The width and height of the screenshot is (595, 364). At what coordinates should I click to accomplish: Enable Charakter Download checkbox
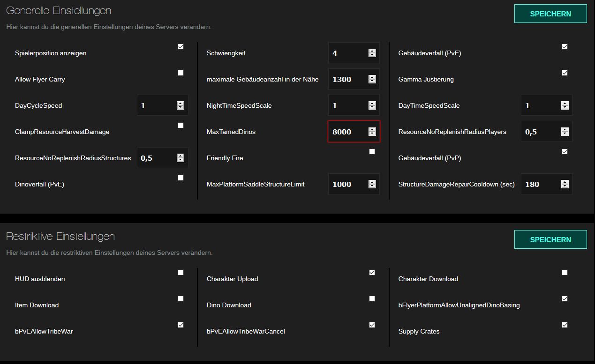565,273
